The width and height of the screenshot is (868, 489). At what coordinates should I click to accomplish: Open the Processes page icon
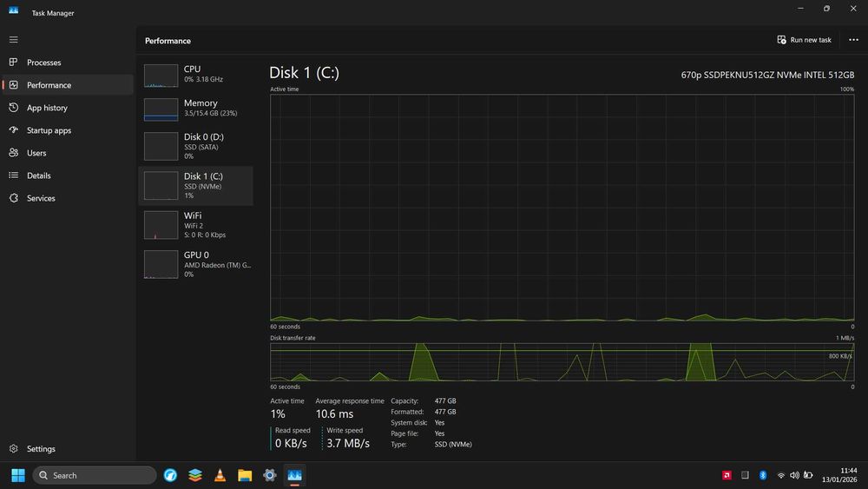click(13, 62)
